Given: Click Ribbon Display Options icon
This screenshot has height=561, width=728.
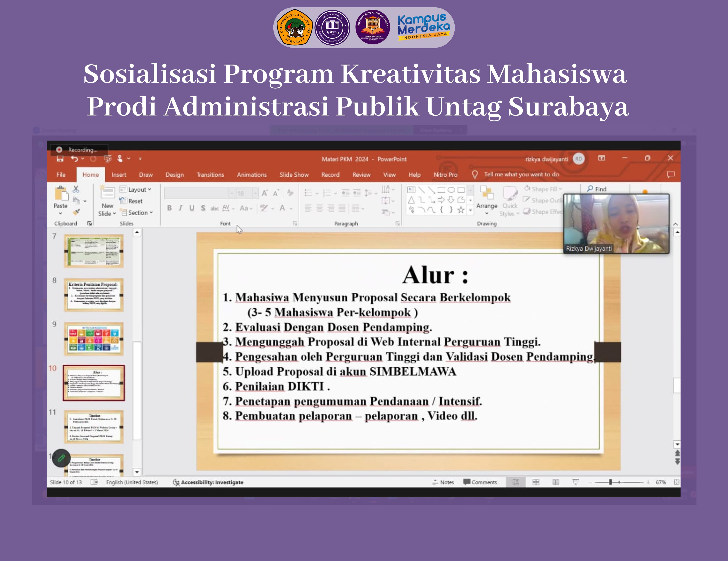Looking at the screenshot, I should point(602,158).
